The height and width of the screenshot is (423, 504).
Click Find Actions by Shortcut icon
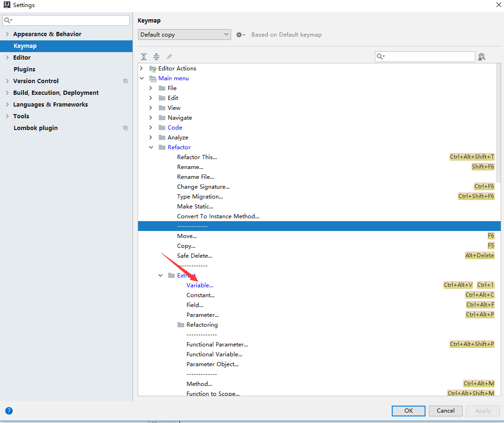tap(481, 57)
